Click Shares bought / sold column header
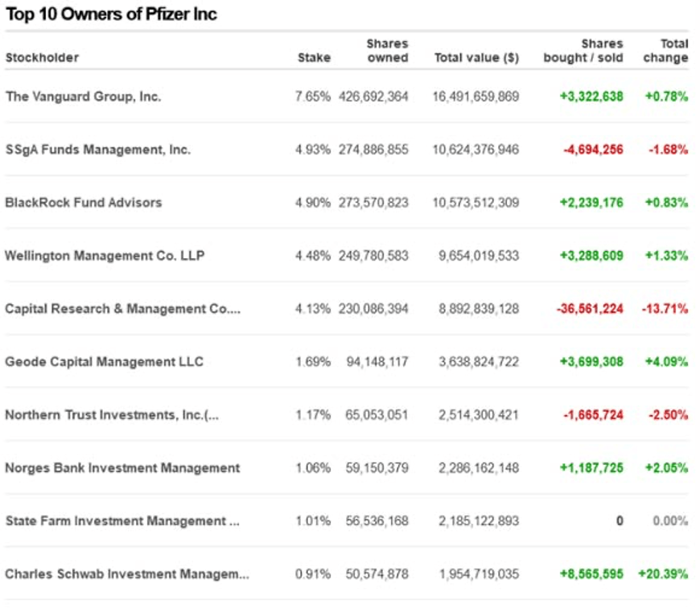Viewport: 700px width, 608px height. click(583, 51)
